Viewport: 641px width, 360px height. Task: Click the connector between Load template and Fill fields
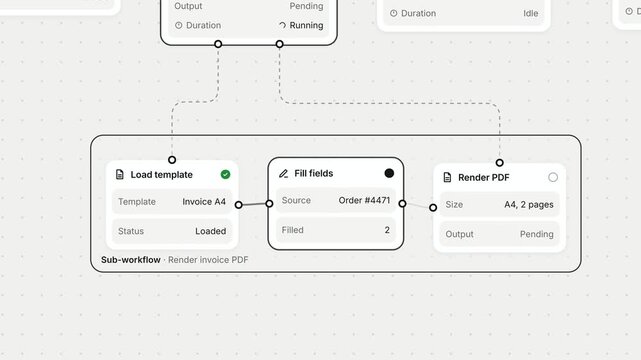254,204
